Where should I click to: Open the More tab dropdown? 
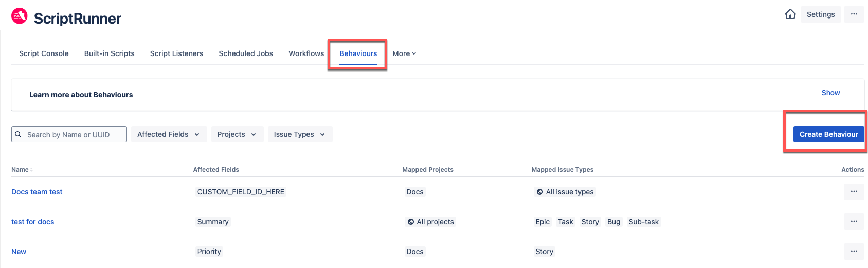click(404, 53)
